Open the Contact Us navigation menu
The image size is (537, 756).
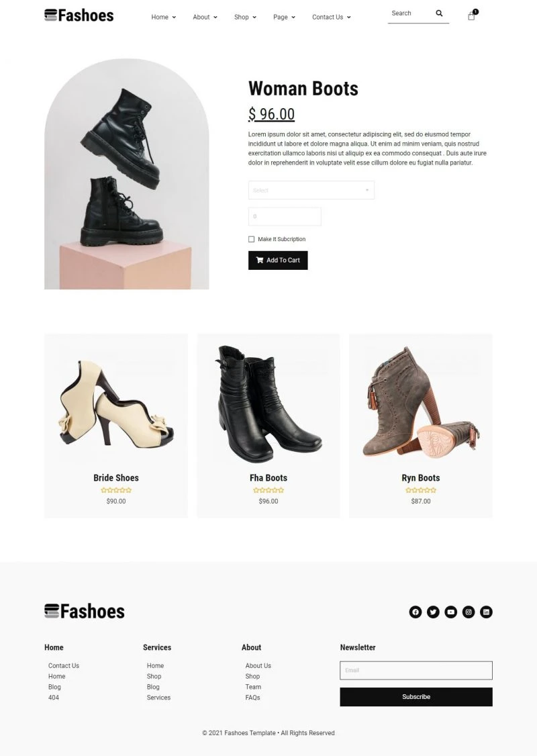pos(331,17)
